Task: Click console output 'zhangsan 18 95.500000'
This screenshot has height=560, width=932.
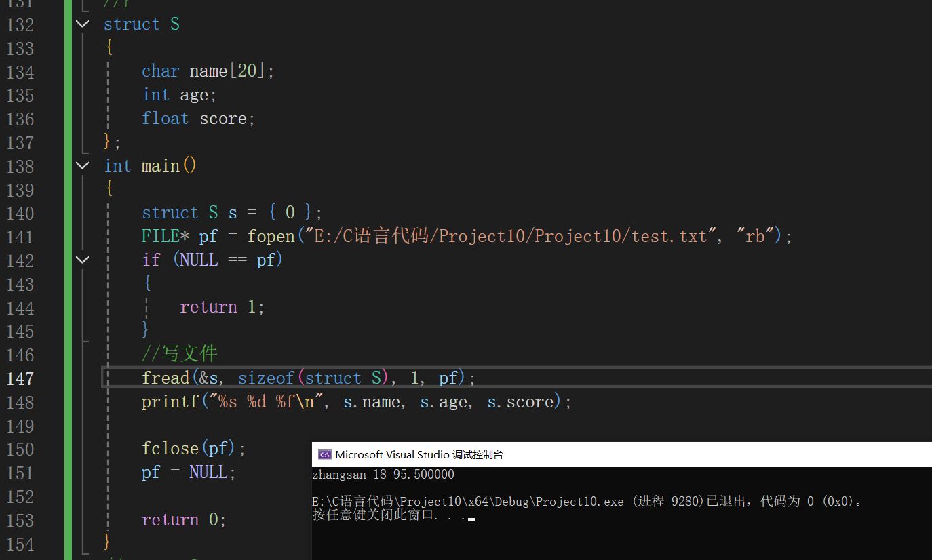Action: [383, 475]
